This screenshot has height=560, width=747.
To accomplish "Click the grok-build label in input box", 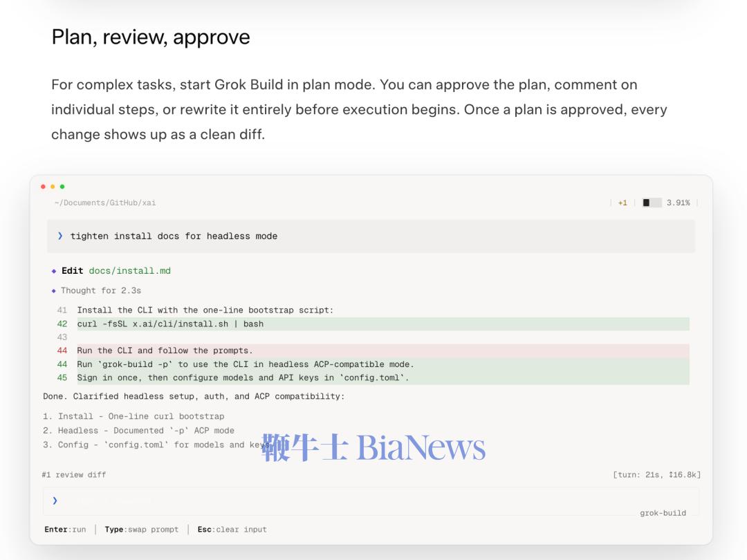I will 663,513.
